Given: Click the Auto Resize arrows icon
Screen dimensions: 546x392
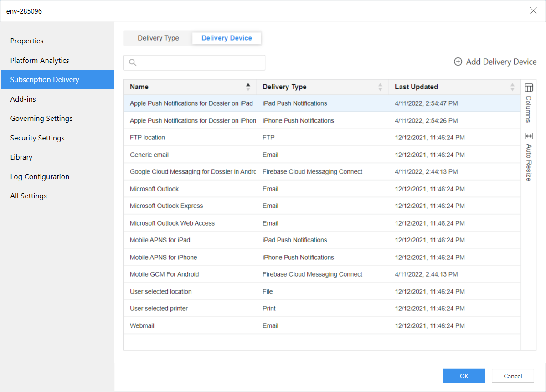Looking at the screenshot, I should tap(529, 136).
